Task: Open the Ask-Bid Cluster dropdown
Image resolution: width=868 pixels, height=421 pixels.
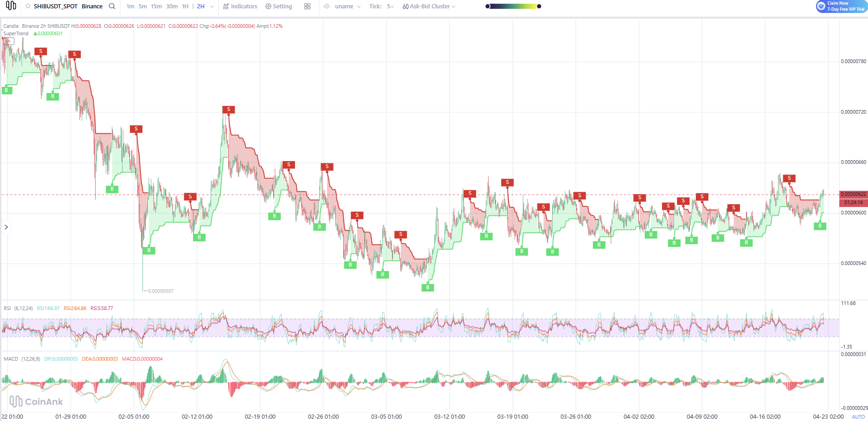Action: pos(429,6)
